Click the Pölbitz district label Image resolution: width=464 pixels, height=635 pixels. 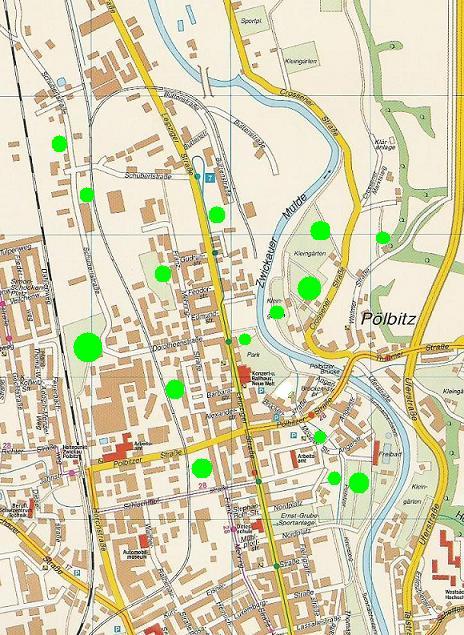[388, 319]
